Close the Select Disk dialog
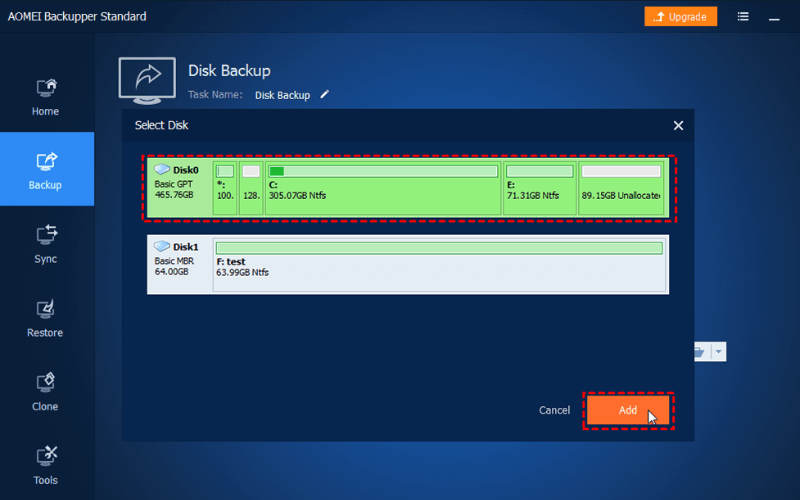This screenshot has width=800, height=500. point(678,126)
